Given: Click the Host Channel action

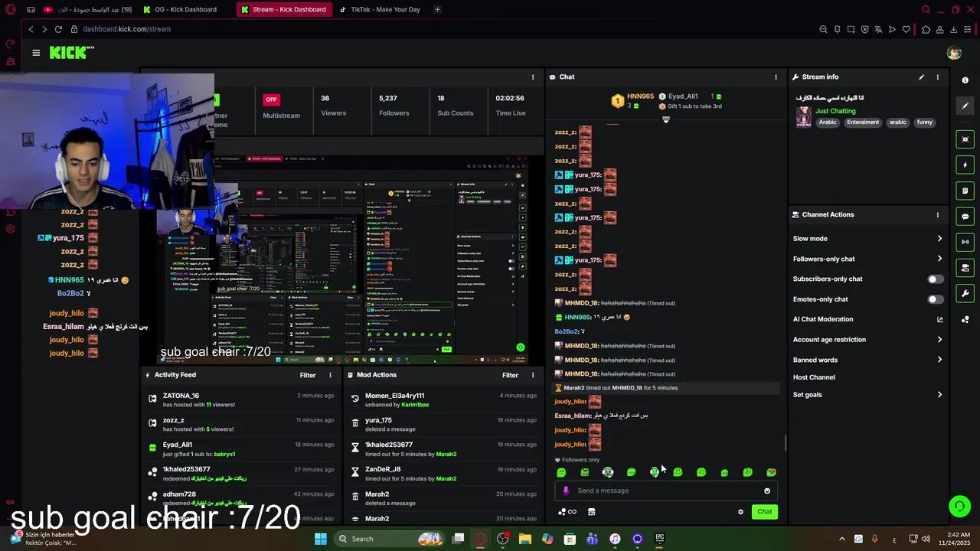Looking at the screenshot, I should tap(814, 377).
